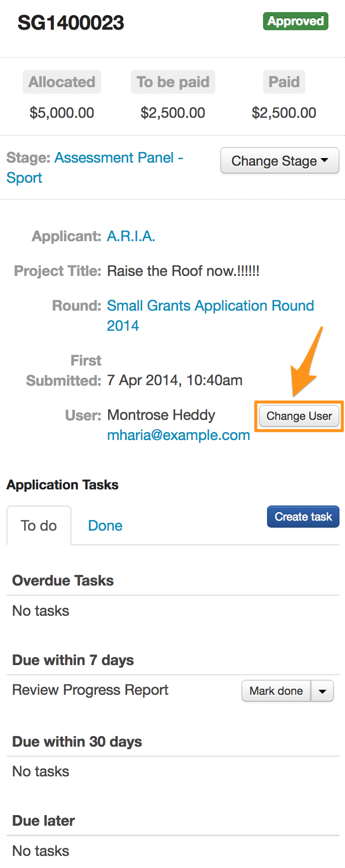345x868 pixels.
Task: Open the A.R.I.A. applicant link
Action: tap(131, 236)
